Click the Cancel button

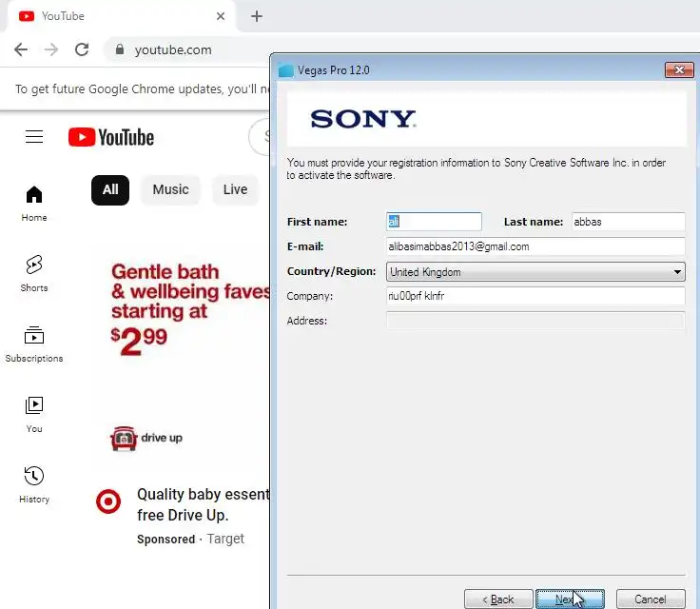(651, 599)
